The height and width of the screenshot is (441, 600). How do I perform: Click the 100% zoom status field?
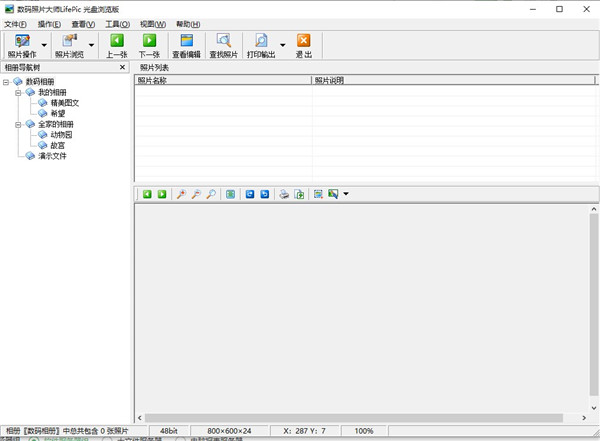tap(364, 431)
